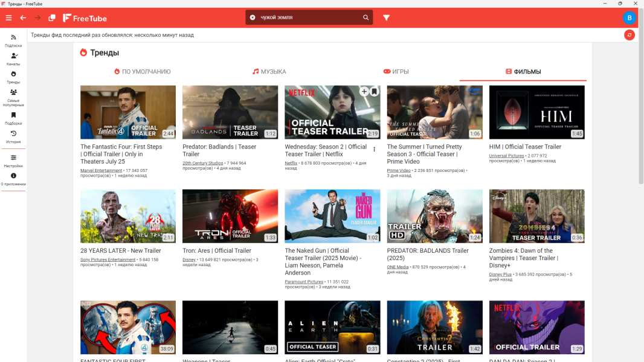Screen dimensions: 644x362
Task: Go to Universal Pictures channel
Action: pos(506,156)
